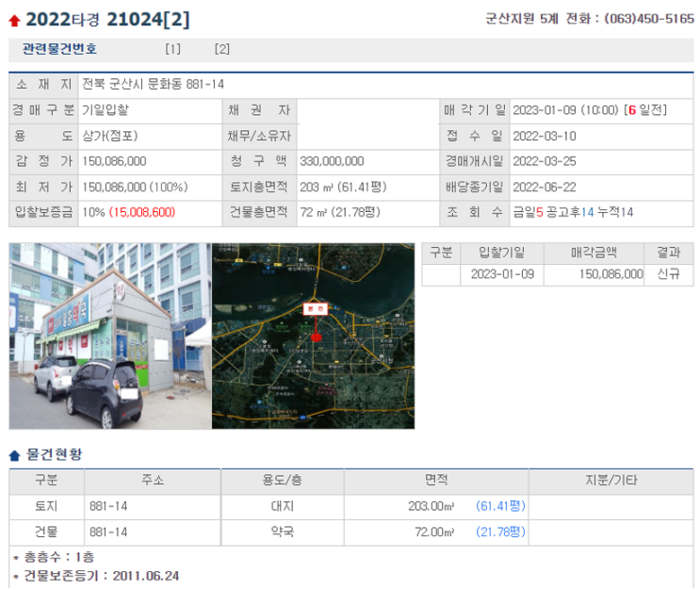Screen dimensions: 700x590
Task: Select auction start date 2022-03-25
Action: tap(545, 161)
